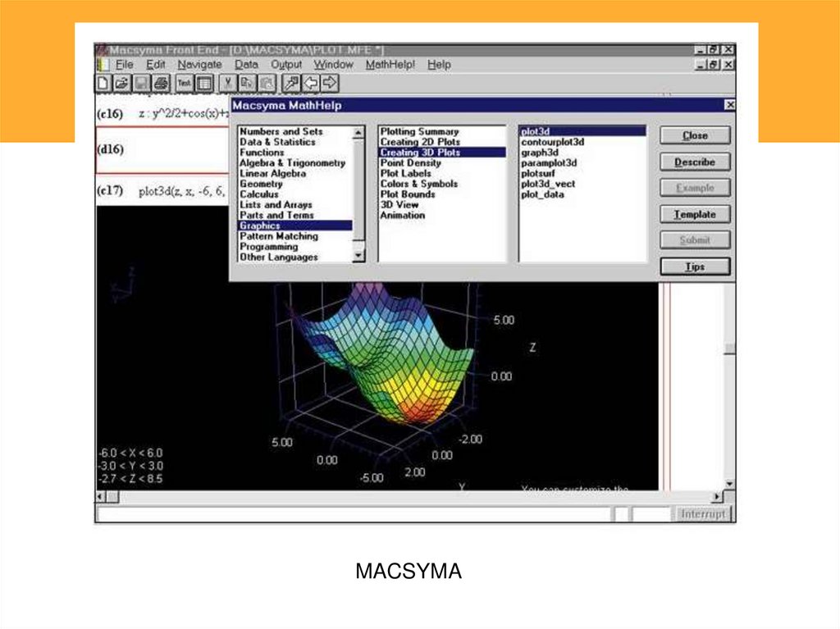Open the Window menu
Image resolution: width=840 pixels, height=629 pixels.
point(333,64)
